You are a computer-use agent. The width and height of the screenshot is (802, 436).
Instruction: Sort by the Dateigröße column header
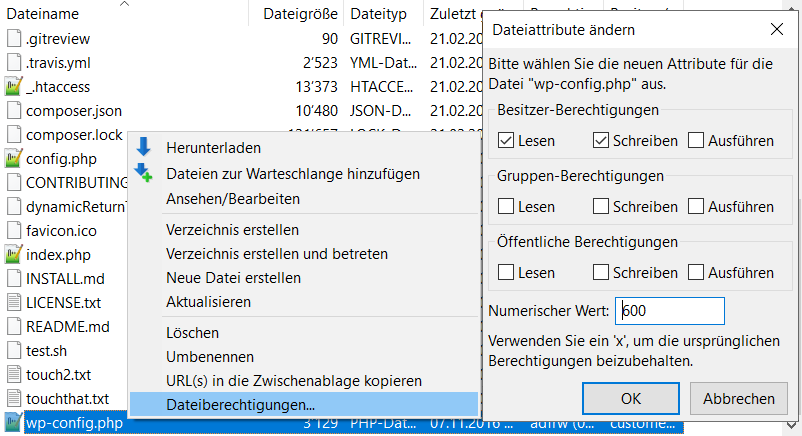tap(300, 15)
